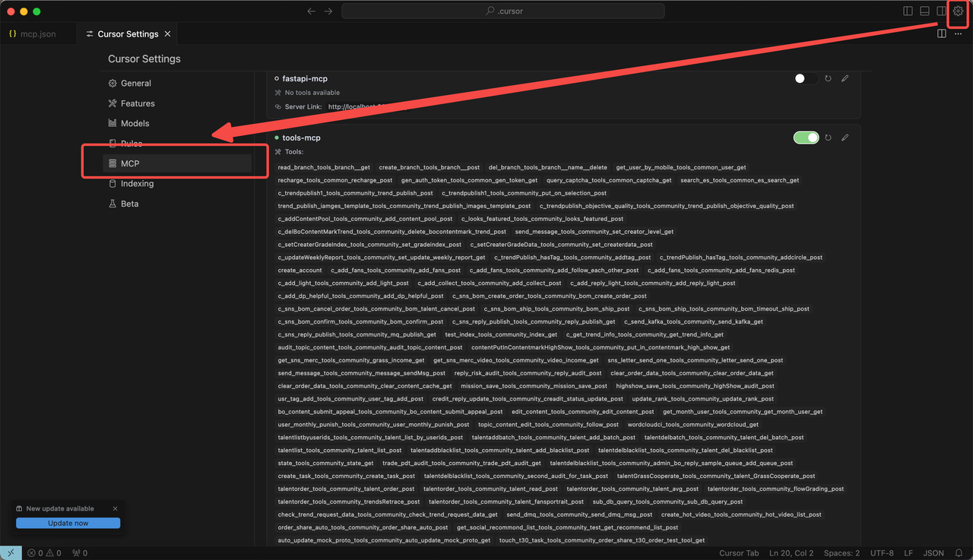Click create_task_tools_community_create_task_post chip
The image size is (973, 560).
coord(347,476)
